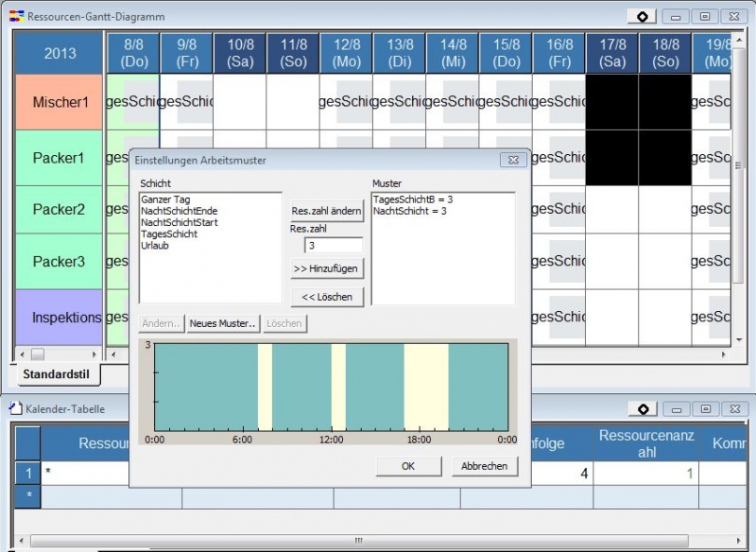Switch to the Standardstil tab
This screenshot has width=756, height=552.
point(56,374)
